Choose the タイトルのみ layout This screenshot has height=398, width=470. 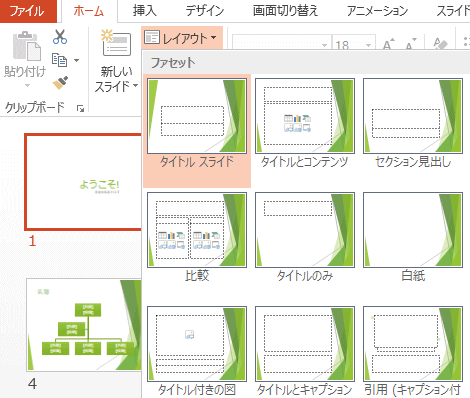pyautogui.click(x=305, y=237)
